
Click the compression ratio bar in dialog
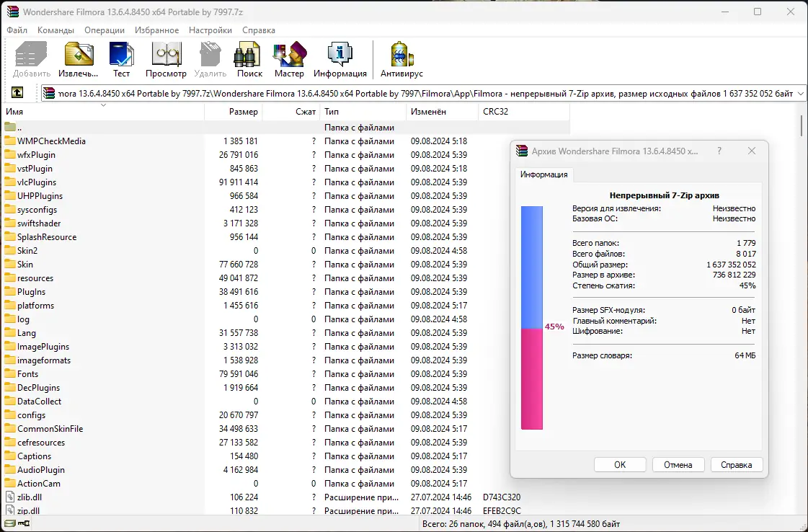(x=532, y=318)
